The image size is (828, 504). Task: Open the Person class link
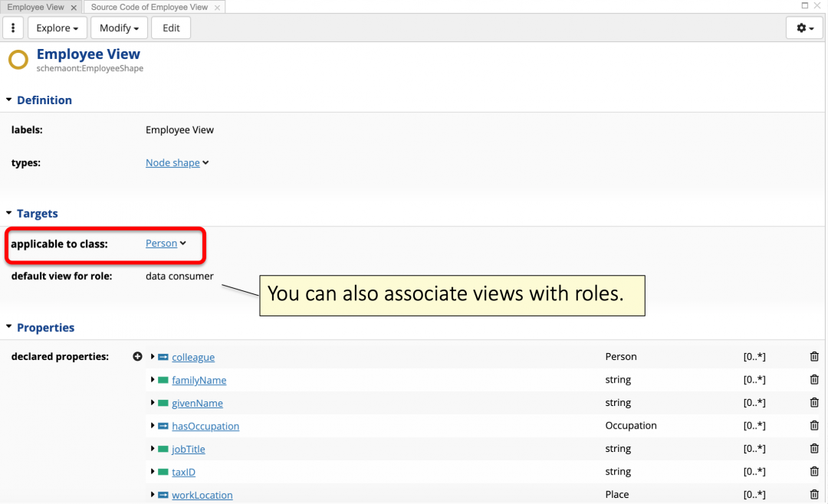click(161, 244)
